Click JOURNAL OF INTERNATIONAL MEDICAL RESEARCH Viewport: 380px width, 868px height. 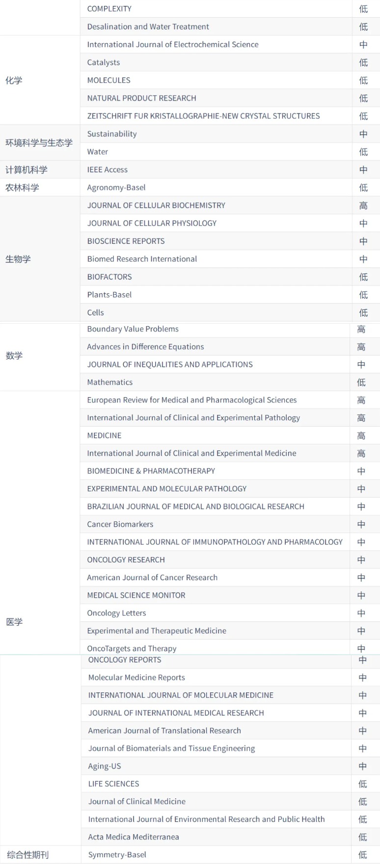pos(176,713)
